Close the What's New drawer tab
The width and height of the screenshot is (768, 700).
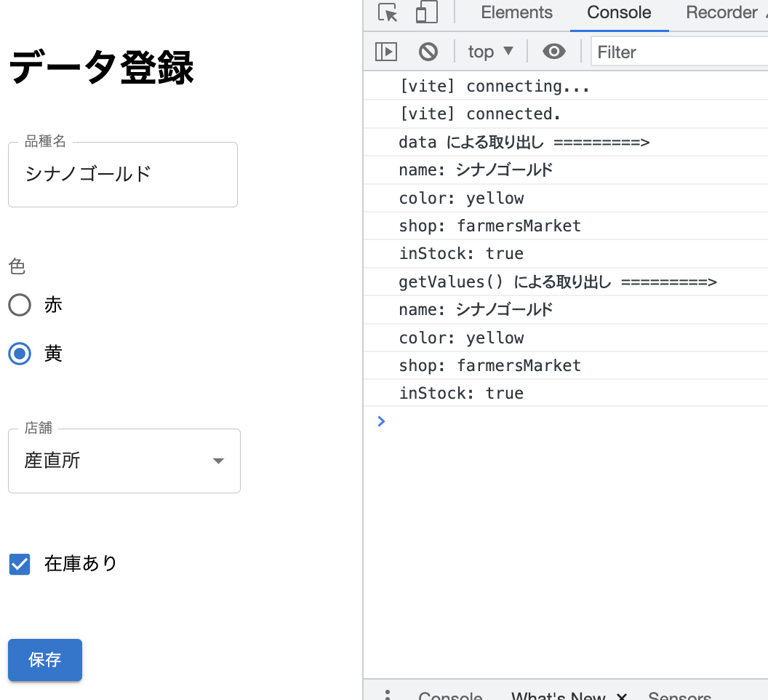tap(622, 695)
